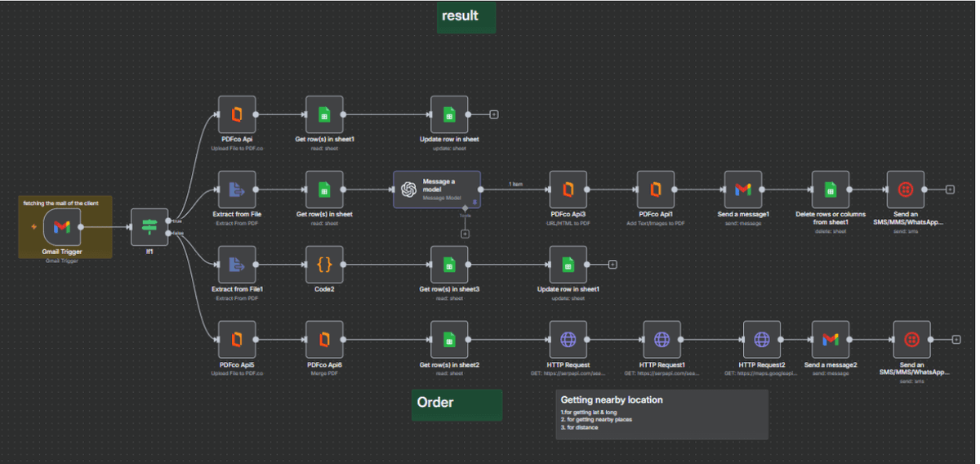Select the PDFco Api upload node
Image resolution: width=980 pixels, height=464 pixels.
click(x=237, y=114)
